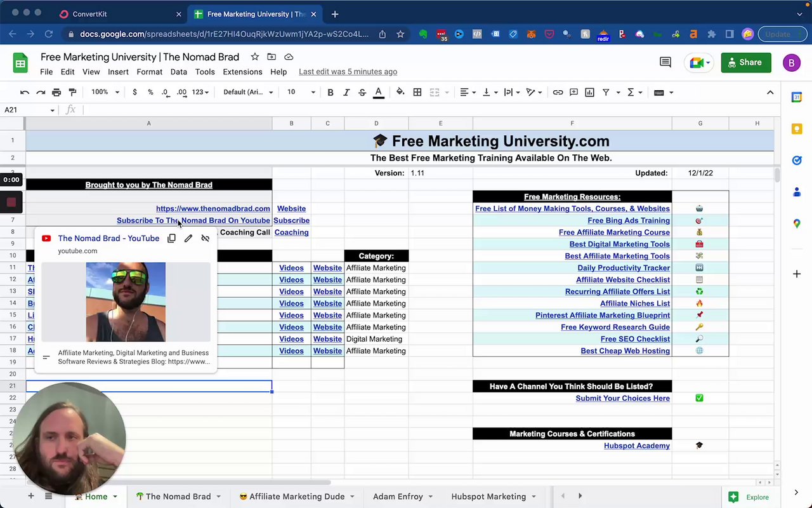Open the File menu
The image size is (812, 508).
tap(46, 72)
